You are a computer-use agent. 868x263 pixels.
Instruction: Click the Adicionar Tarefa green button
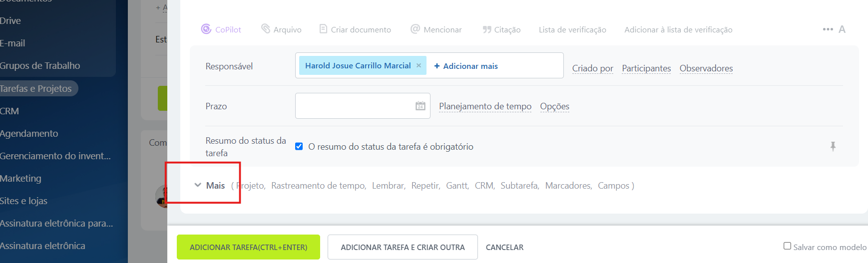[248, 247]
